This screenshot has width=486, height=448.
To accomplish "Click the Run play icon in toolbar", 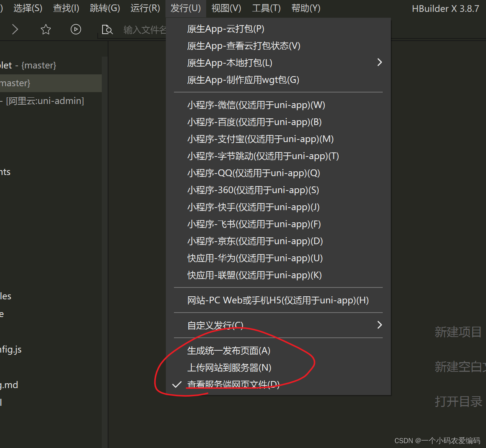I will [76, 29].
